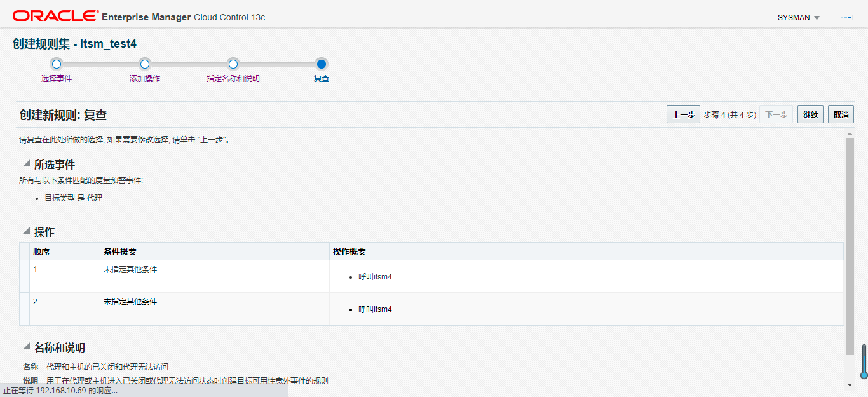Click the blue thermometer indicator icon
Image resolution: width=868 pixels, height=397 pixels.
tap(864, 362)
